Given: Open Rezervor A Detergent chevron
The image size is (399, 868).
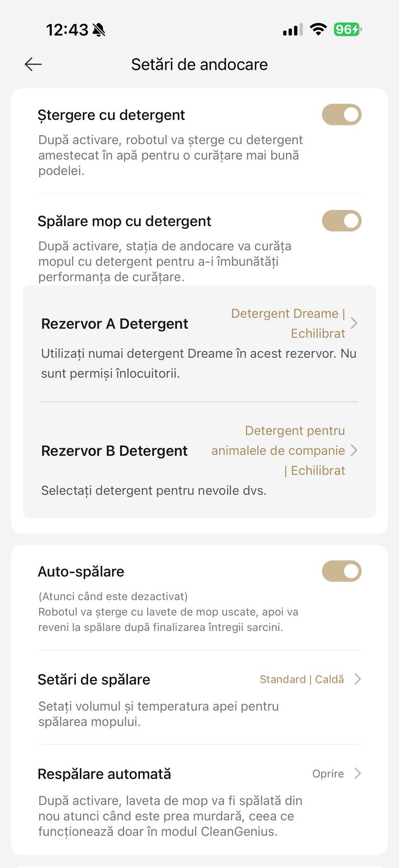Looking at the screenshot, I should pos(354,323).
